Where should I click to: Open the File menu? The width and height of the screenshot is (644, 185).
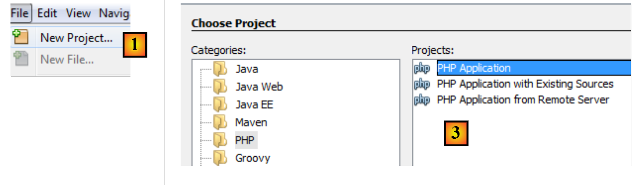(x=20, y=14)
